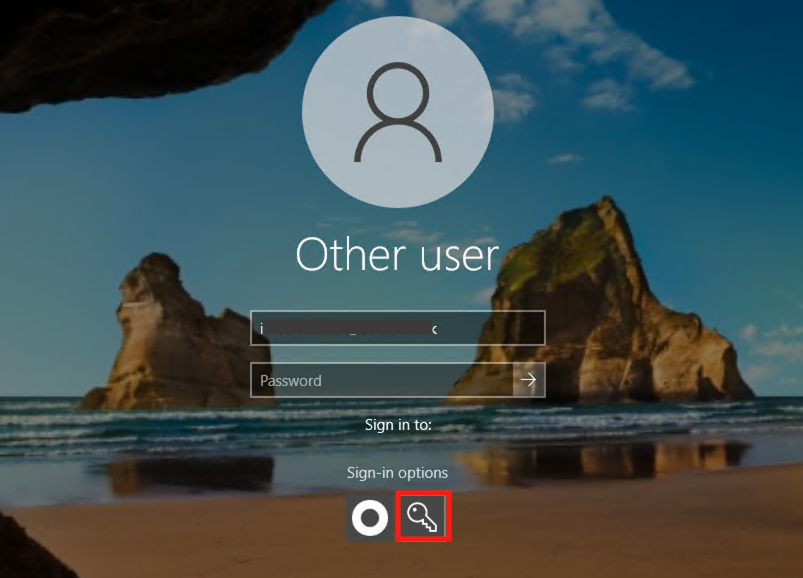This screenshot has height=578, width=803.
Task: Click the Sign in to text
Action: 398,424
